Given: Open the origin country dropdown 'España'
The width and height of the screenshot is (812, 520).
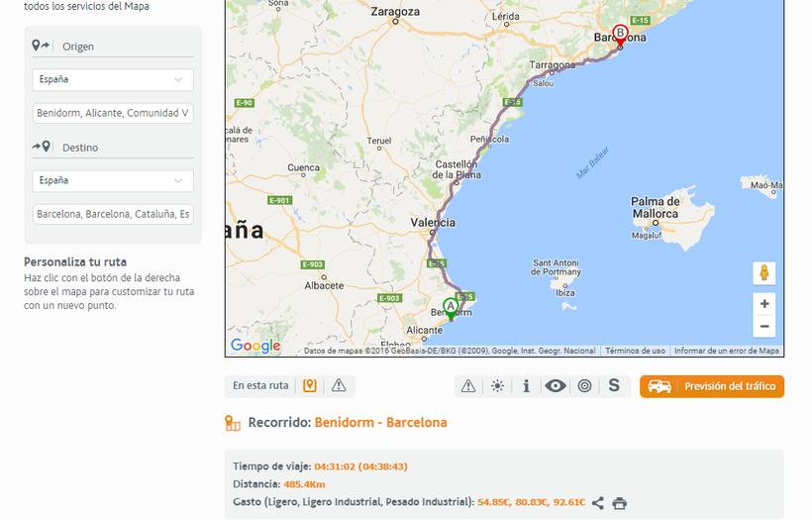Looking at the screenshot, I should click(113, 80).
